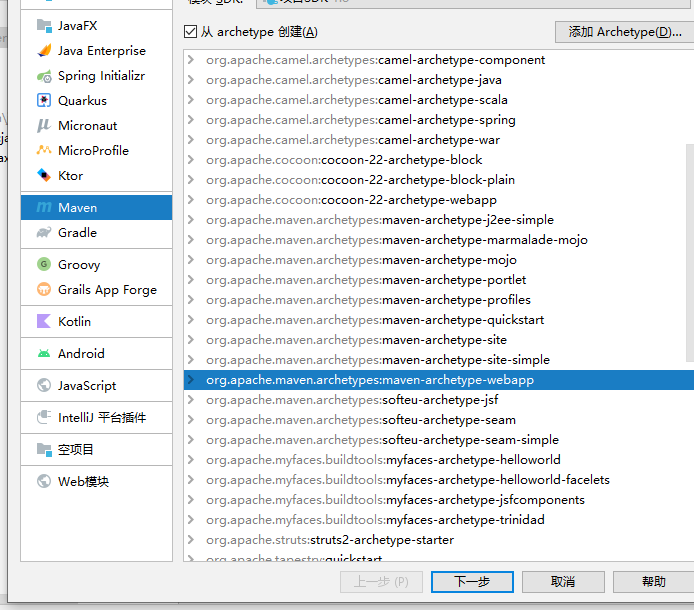Expand myfaces-archetype-trinidad entry

point(191,519)
